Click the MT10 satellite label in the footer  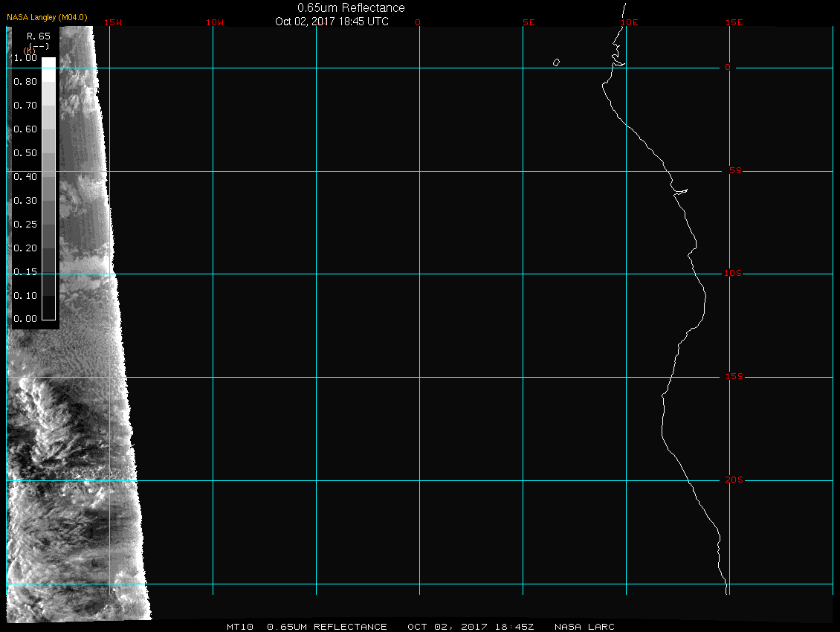coord(241,627)
